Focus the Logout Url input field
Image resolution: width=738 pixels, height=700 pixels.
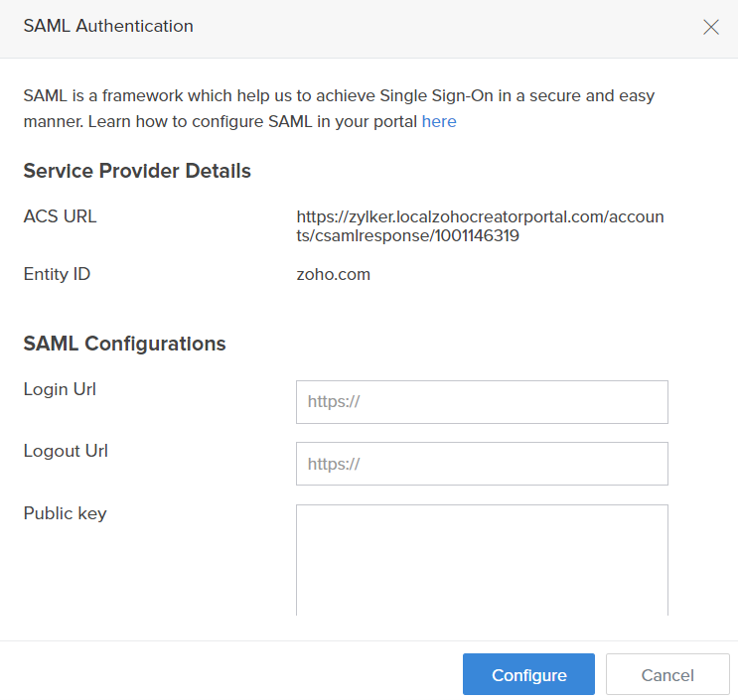pyautogui.click(x=482, y=464)
